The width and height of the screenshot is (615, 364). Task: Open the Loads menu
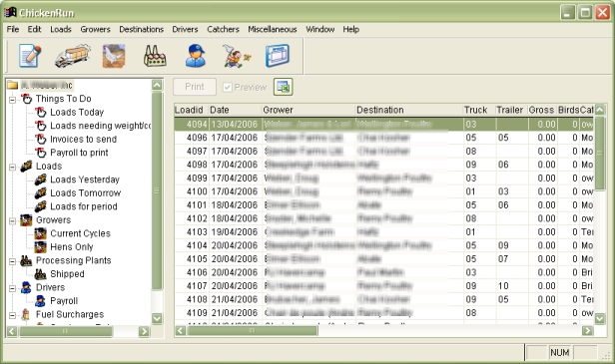(x=61, y=29)
